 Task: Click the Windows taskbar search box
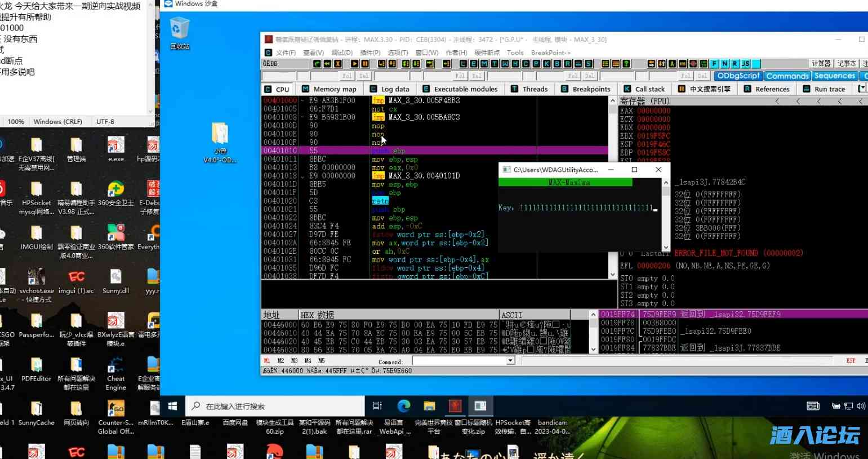point(275,406)
